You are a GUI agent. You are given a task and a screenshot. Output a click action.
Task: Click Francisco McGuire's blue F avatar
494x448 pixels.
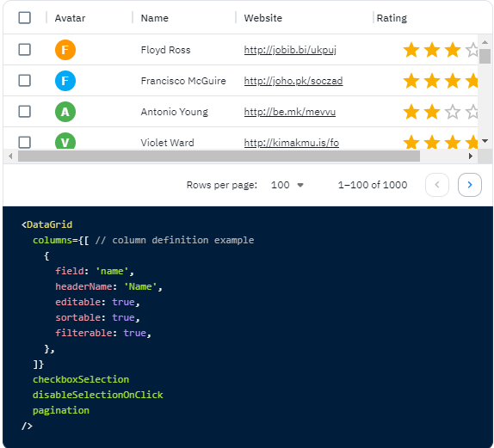[x=65, y=81]
